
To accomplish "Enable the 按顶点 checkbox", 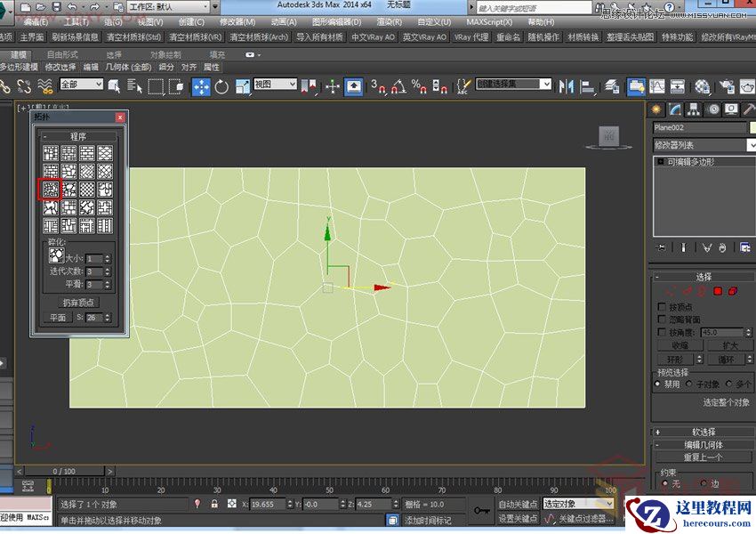I will pos(661,306).
